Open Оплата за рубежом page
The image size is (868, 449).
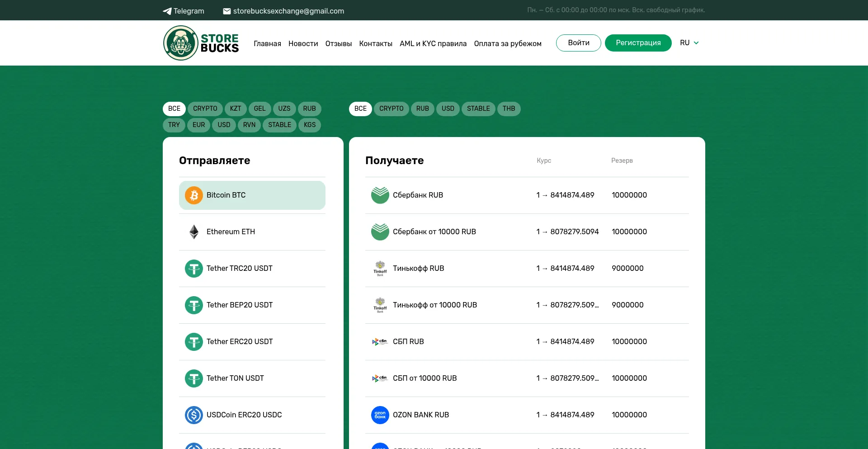click(x=508, y=43)
